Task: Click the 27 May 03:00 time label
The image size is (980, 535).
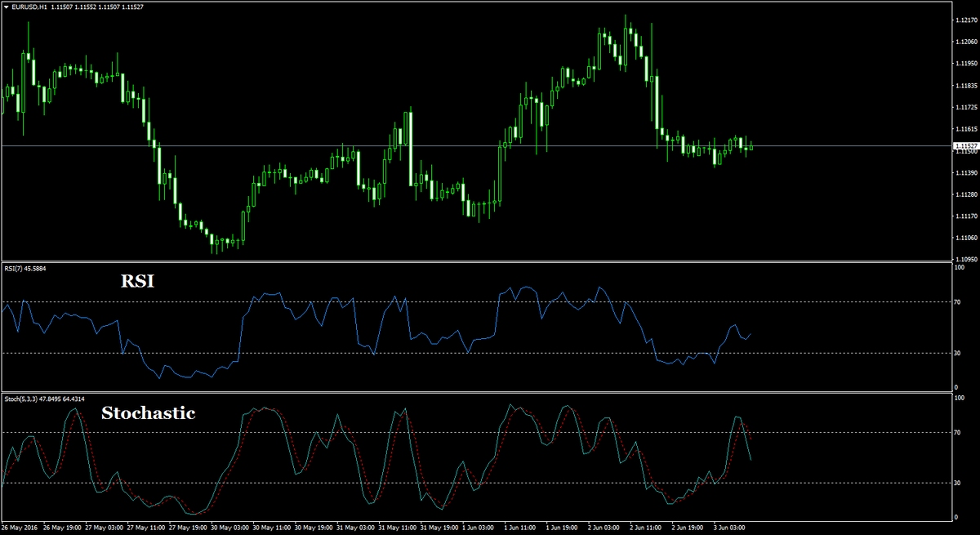Action: click(104, 528)
